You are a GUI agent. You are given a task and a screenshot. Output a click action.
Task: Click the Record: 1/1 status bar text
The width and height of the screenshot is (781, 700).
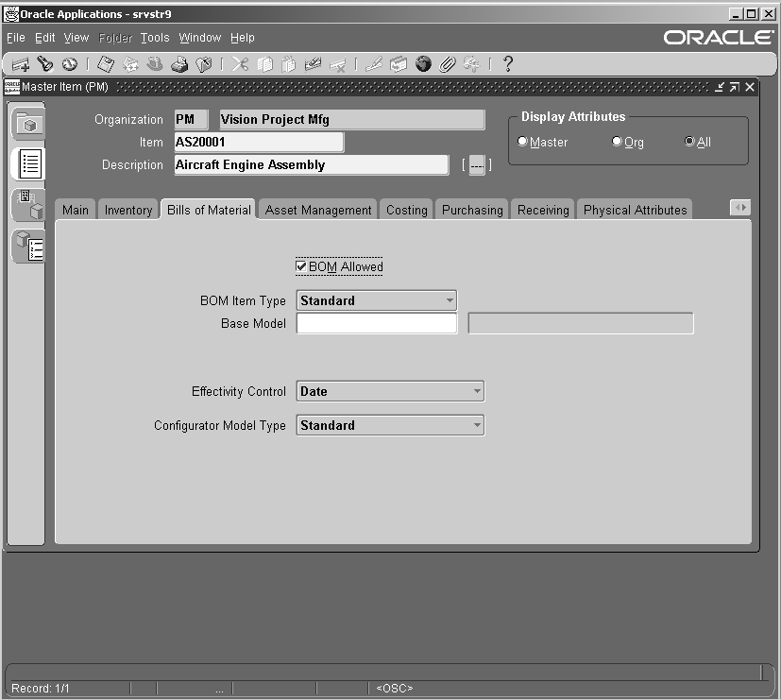point(41,688)
